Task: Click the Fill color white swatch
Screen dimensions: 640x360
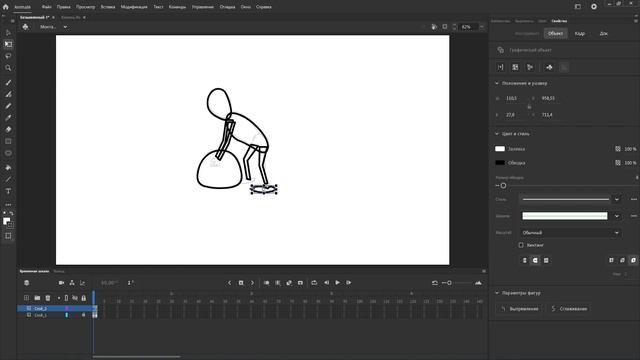Action: pyautogui.click(x=500, y=149)
